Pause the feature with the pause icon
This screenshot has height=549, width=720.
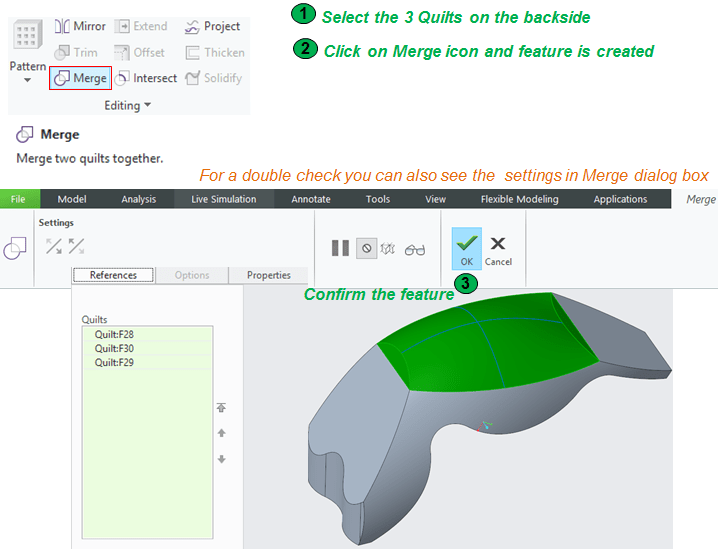point(340,249)
